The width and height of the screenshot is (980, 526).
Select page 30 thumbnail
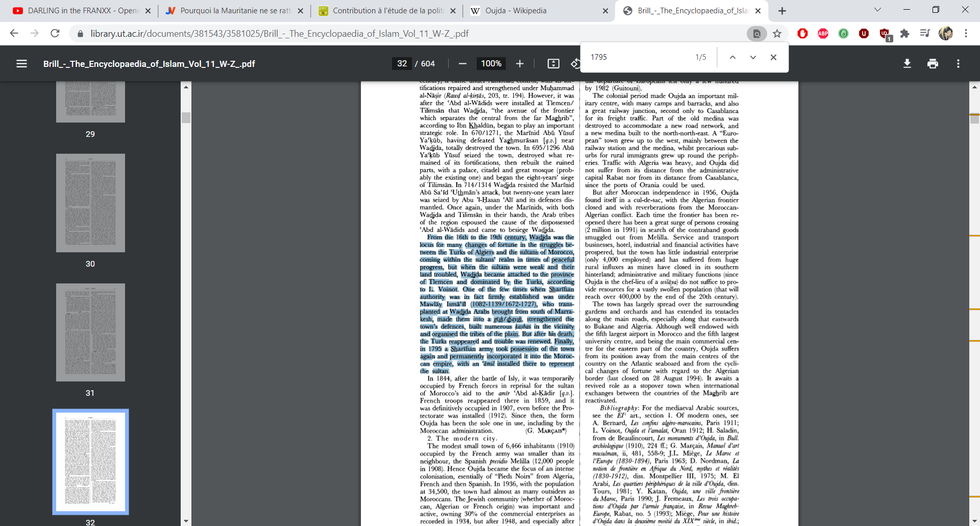(90, 203)
